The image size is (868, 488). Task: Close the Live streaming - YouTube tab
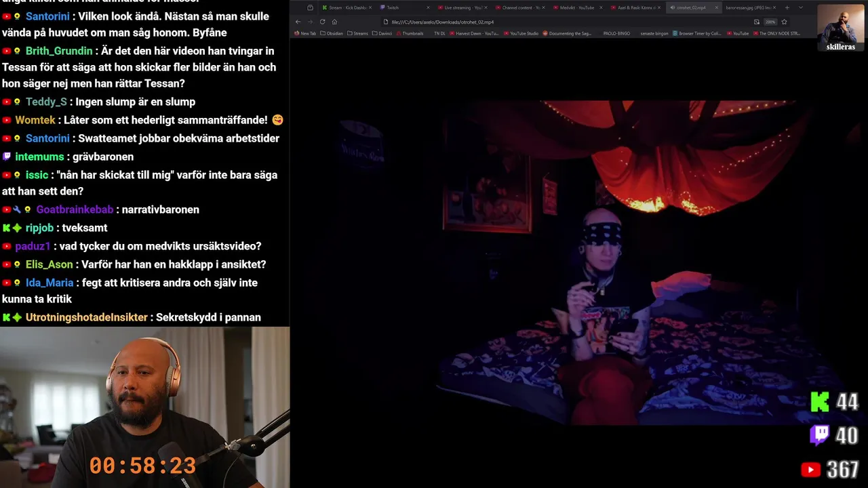486,7
